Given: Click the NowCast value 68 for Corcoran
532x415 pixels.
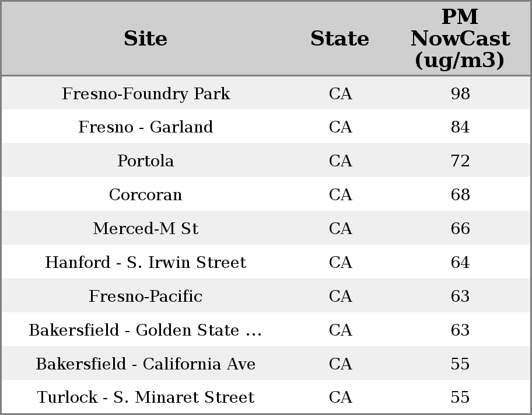Looking at the screenshot, I should tap(460, 195).
